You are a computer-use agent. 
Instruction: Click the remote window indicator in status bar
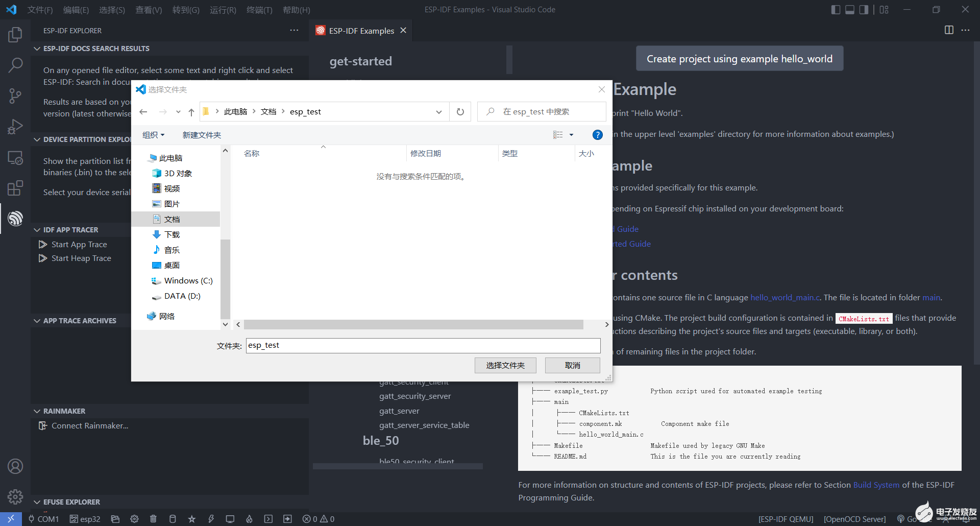point(11,519)
